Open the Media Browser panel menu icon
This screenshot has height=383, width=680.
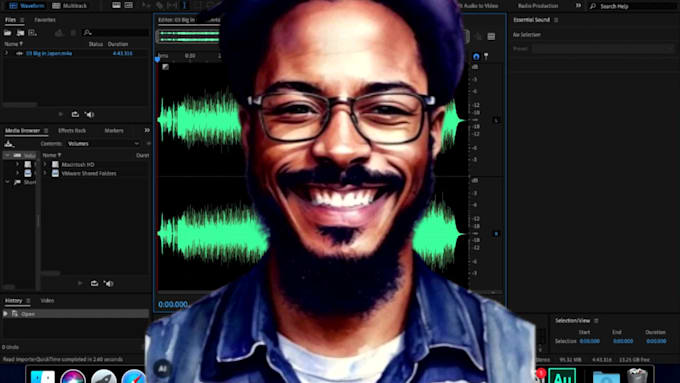(x=46, y=131)
